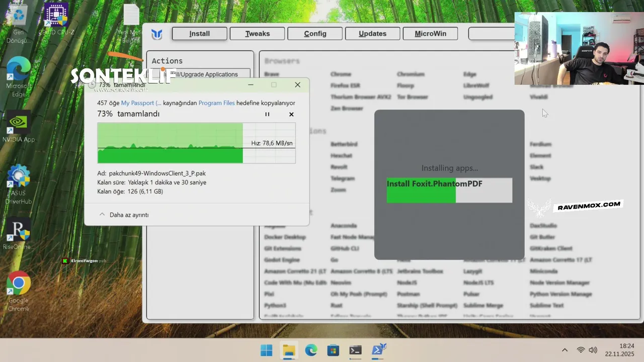Screen dimensions: 644x362
Task: Select LibreWolf application
Action: [476, 86]
